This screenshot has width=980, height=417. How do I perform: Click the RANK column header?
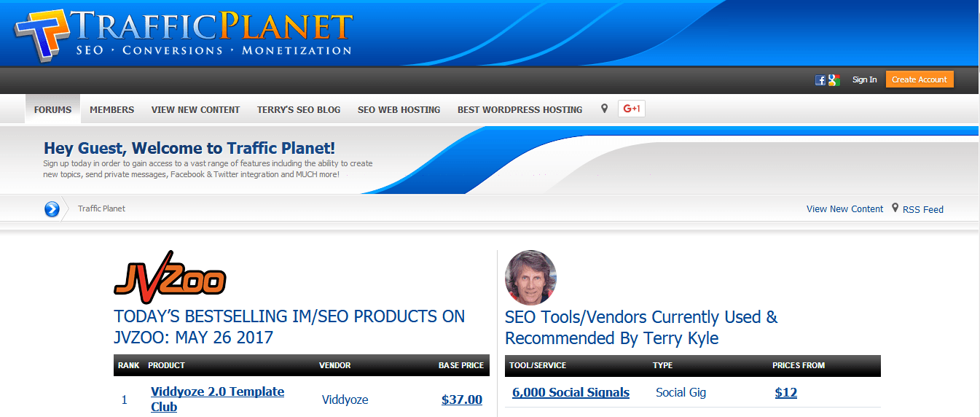pos(128,365)
